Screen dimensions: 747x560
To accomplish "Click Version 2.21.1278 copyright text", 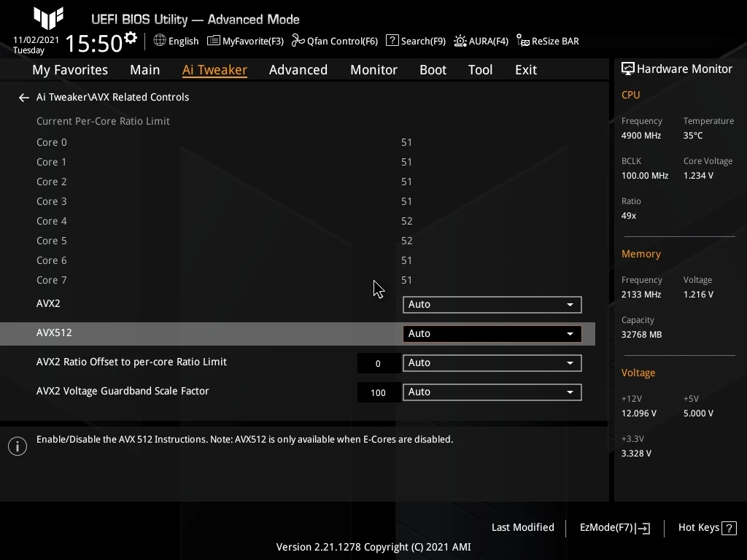I will [373, 547].
